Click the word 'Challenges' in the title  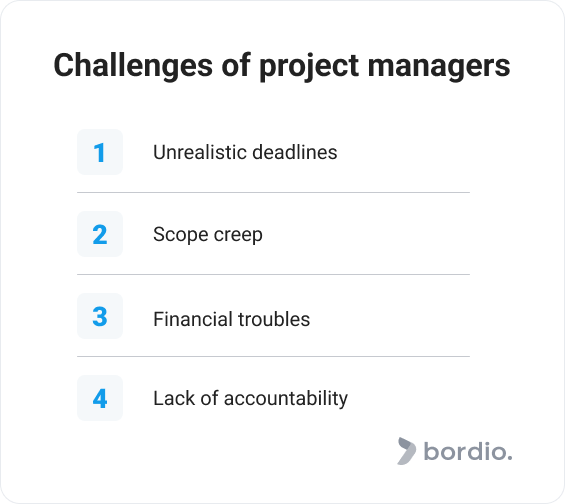click(133, 66)
